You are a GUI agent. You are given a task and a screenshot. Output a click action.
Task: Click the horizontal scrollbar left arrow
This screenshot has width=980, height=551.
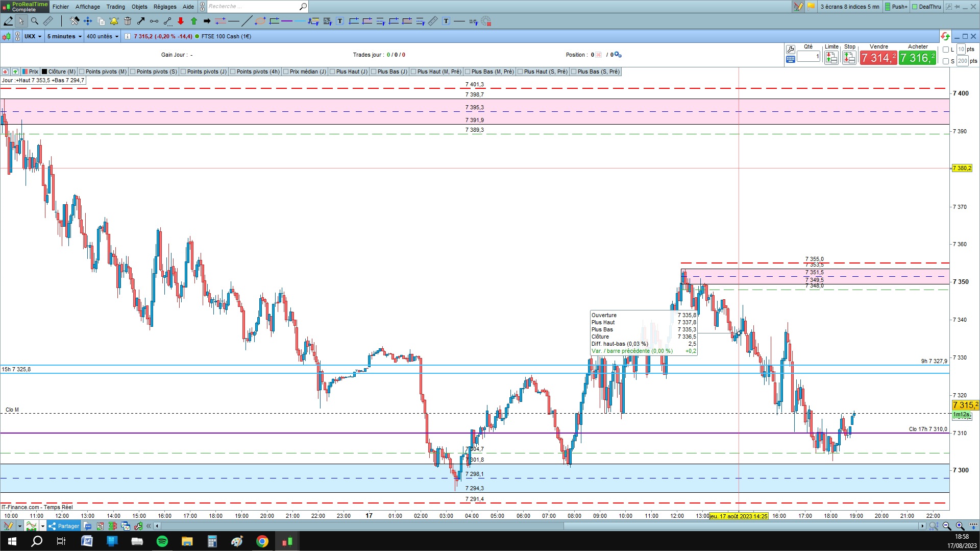tap(157, 526)
